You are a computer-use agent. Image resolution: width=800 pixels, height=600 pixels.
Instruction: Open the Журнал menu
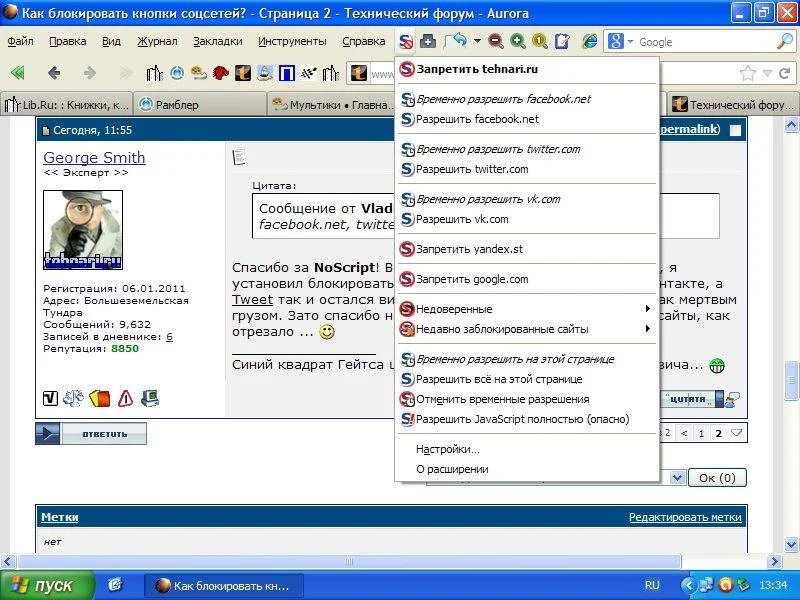(157, 41)
